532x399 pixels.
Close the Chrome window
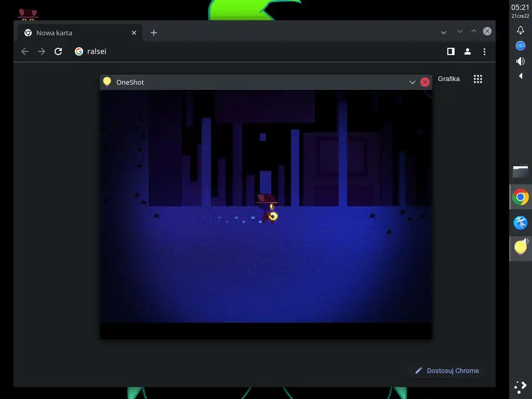[487, 31]
